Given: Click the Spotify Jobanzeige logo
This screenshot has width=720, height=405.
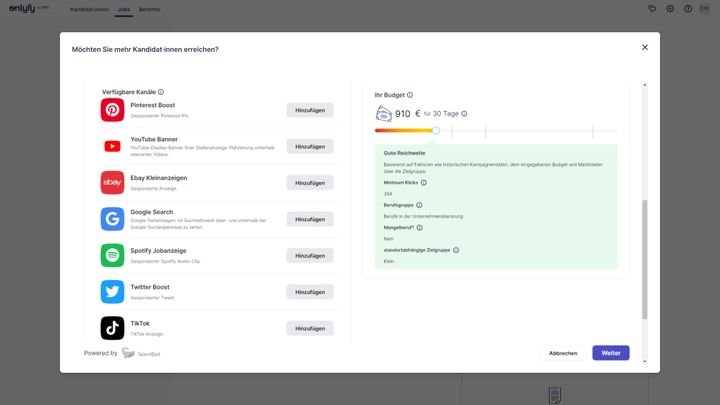Looking at the screenshot, I should [x=112, y=255].
